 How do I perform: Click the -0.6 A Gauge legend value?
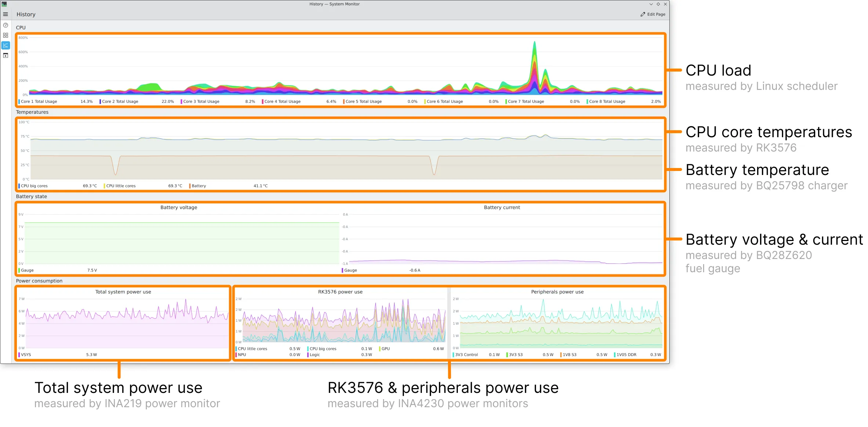415,270
